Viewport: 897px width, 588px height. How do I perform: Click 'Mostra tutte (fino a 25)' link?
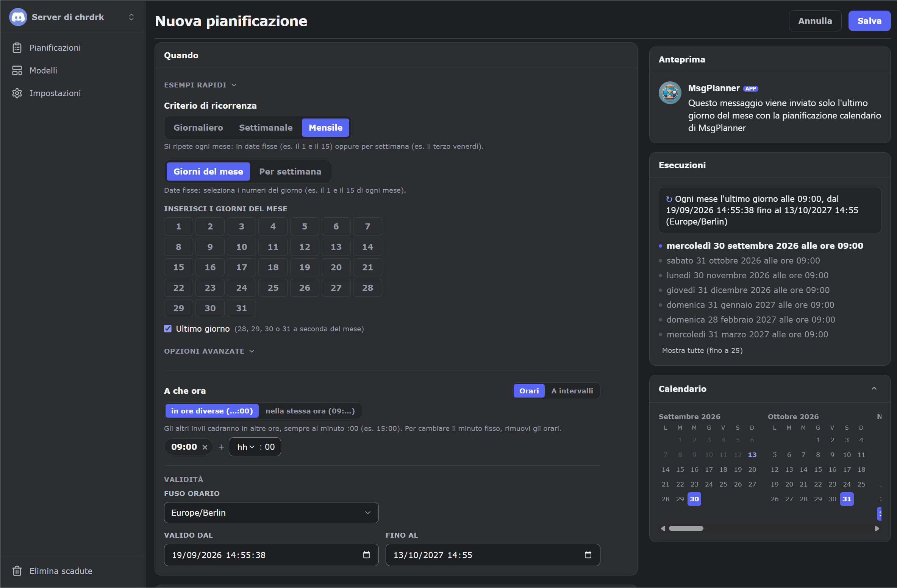point(702,350)
